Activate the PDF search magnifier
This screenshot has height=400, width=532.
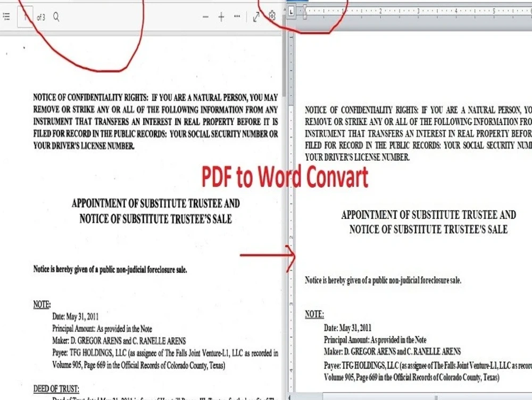56,17
